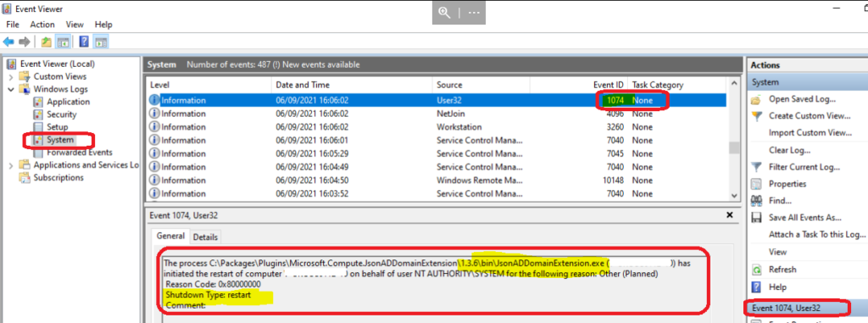Sort by Source column header
Viewport: 868px width, 323px height.
(x=481, y=85)
